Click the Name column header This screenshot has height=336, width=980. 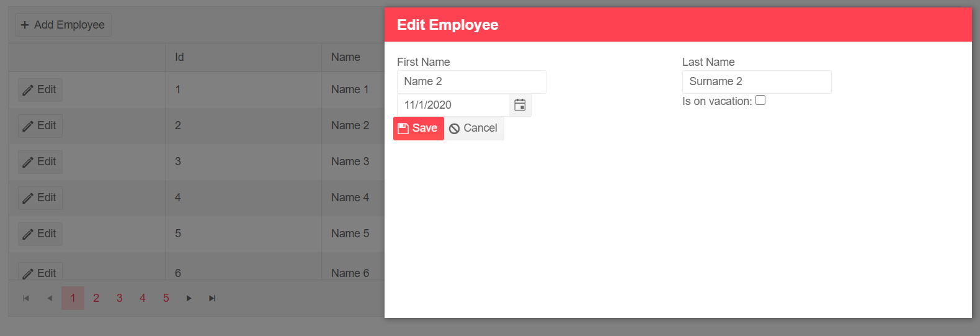point(345,57)
